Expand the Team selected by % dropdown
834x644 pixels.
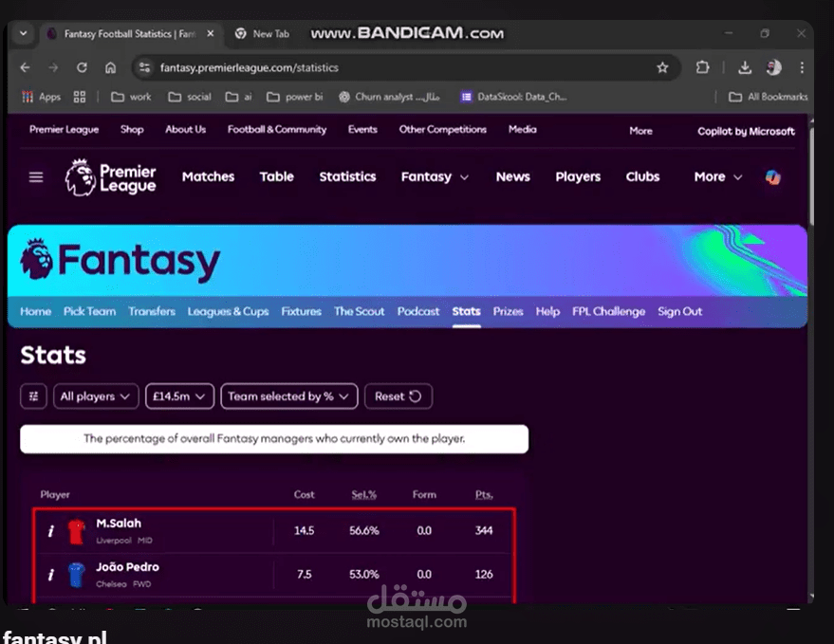(289, 396)
